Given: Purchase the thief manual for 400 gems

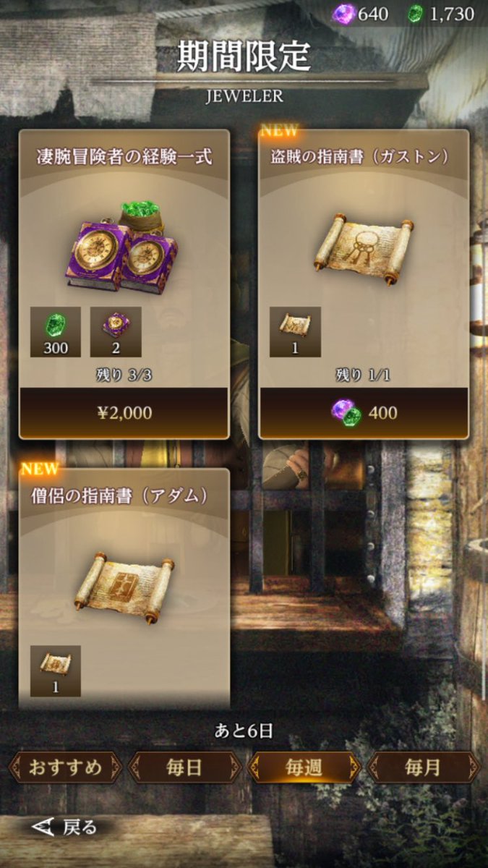Looking at the screenshot, I should [x=364, y=413].
